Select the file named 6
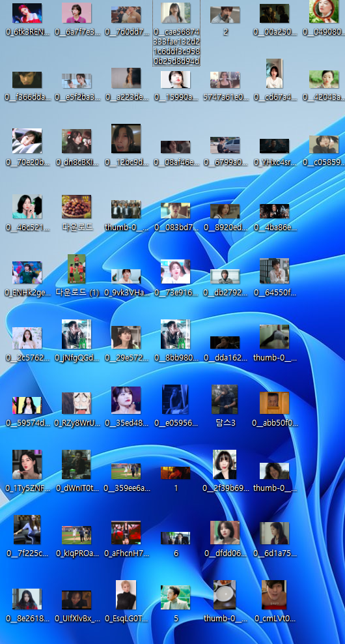 point(176,538)
